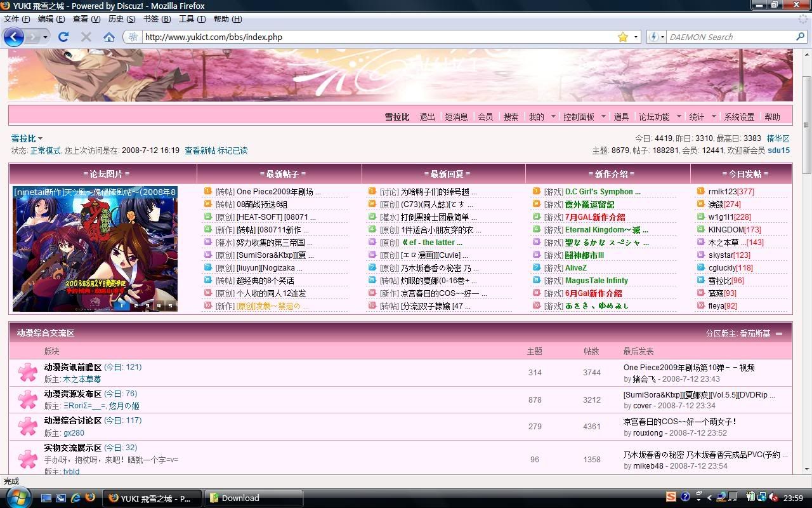This screenshot has height=508, width=812.
Task: Click 查看新帖 link
Action: pyautogui.click(x=200, y=151)
